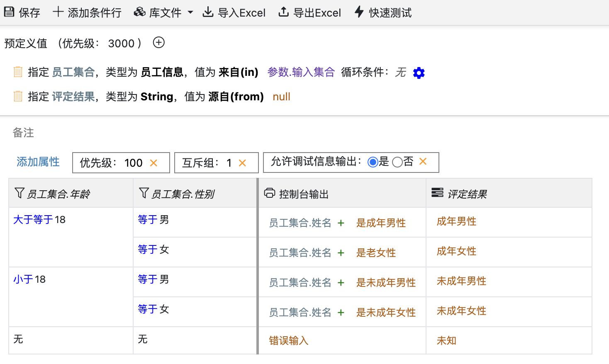Click the 添加属性 link
The height and width of the screenshot is (364, 609).
[x=38, y=162]
